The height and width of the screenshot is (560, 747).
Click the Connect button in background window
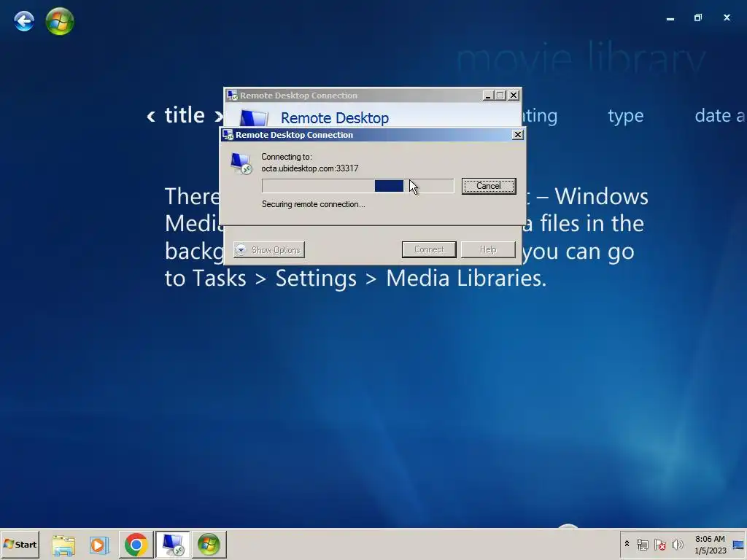(x=429, y=249)
